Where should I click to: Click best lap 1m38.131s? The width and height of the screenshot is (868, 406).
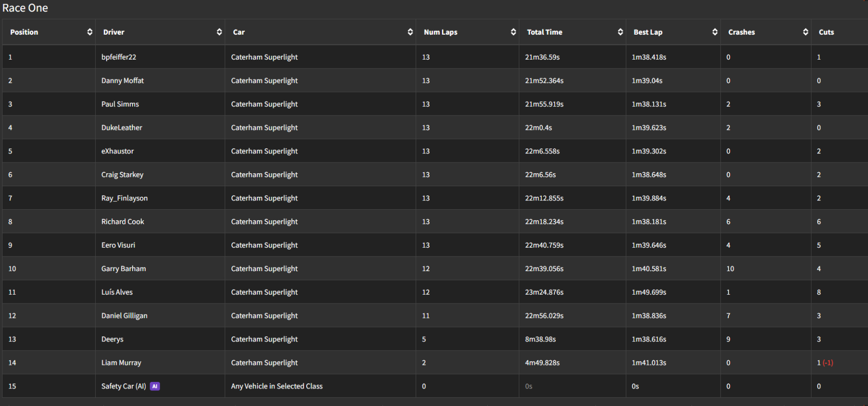649,104
